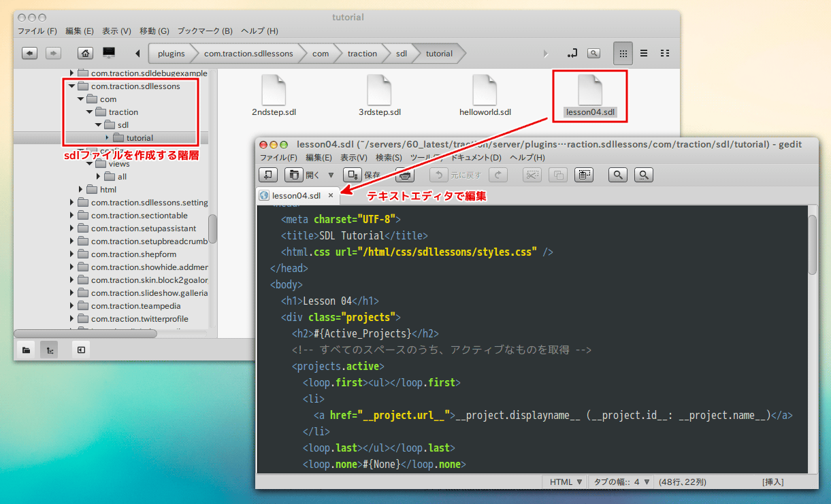
Task: Click the new document icon in gedit
Action: [267, 175]
